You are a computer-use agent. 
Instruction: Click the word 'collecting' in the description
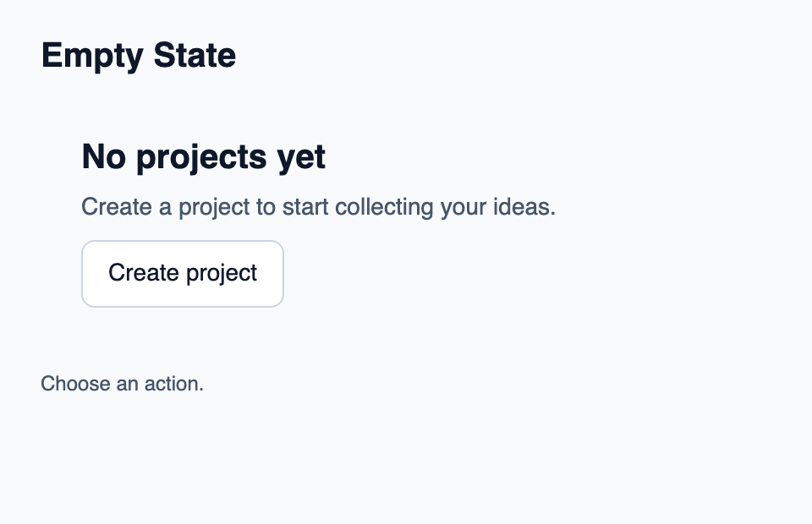(384, 207)
